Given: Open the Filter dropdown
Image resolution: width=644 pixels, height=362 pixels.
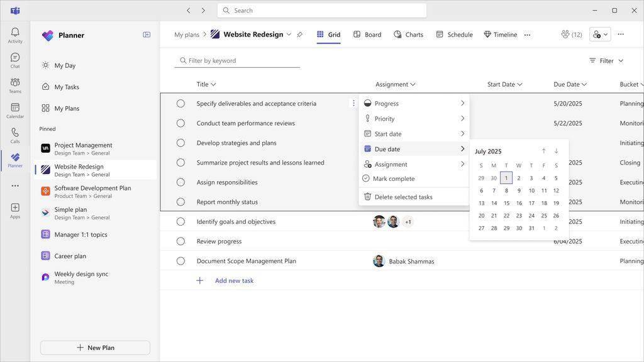Looking at the screenshot, I should [606, 61].
